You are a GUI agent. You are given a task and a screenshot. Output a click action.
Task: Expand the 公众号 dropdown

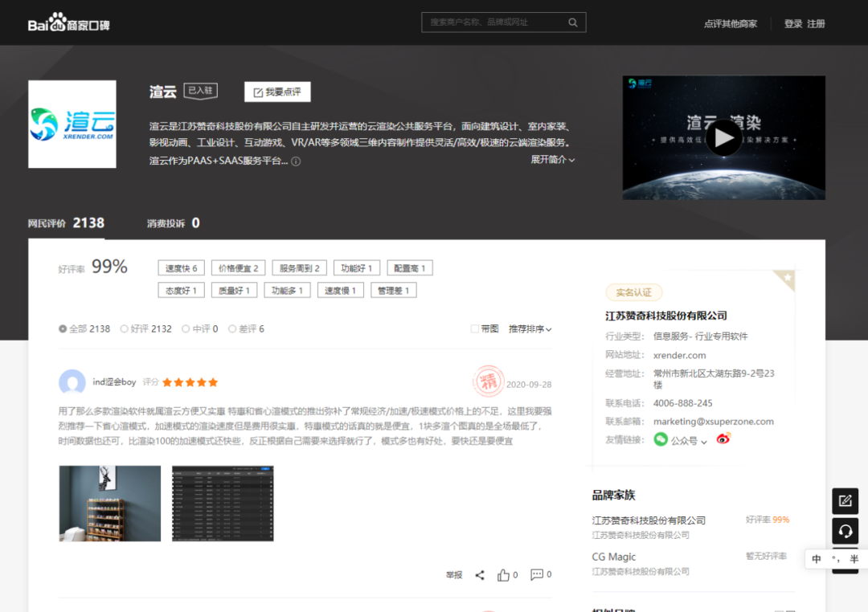704,441
